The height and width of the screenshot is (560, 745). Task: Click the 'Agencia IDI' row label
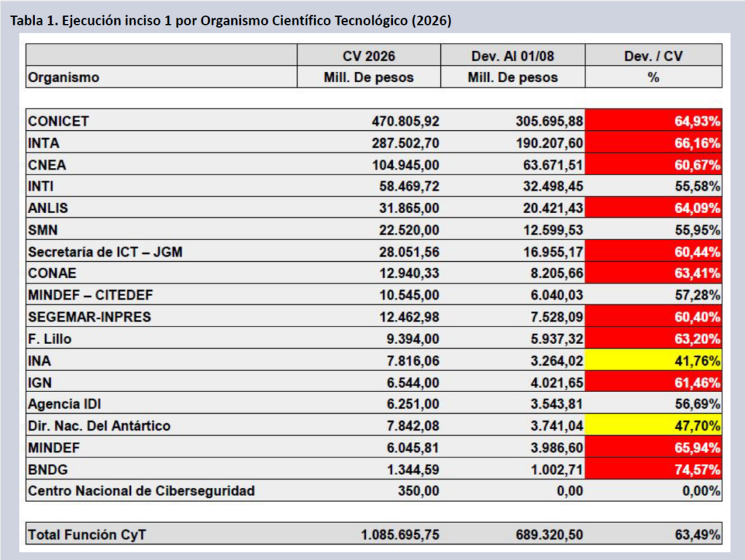point(65,404)
